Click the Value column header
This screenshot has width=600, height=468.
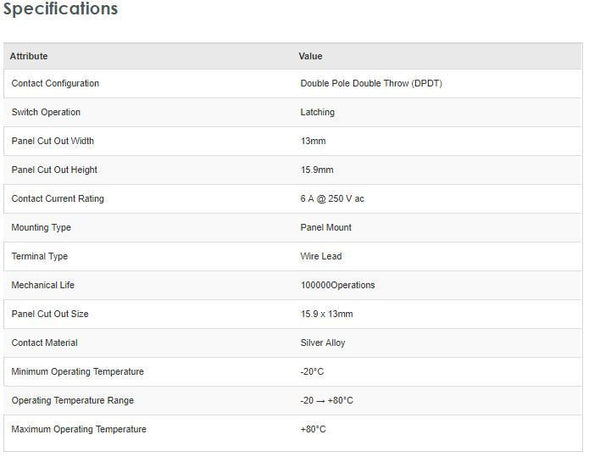click(x=310, y=56)
